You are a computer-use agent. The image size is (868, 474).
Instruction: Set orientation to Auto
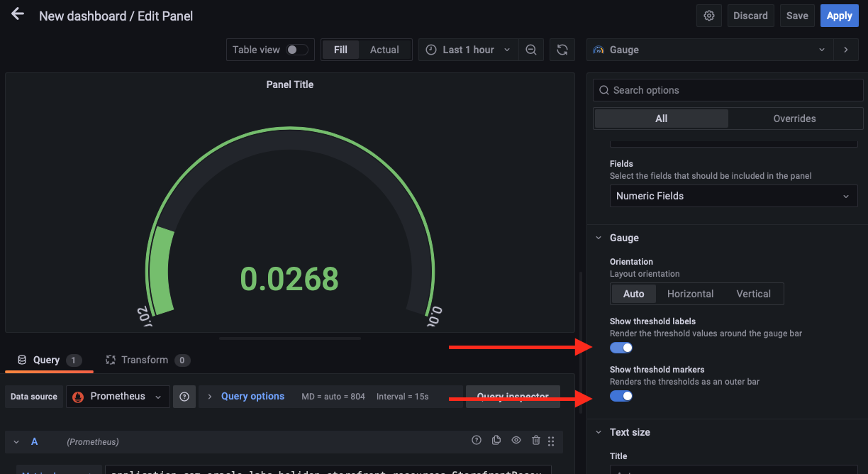click(633, 294)
